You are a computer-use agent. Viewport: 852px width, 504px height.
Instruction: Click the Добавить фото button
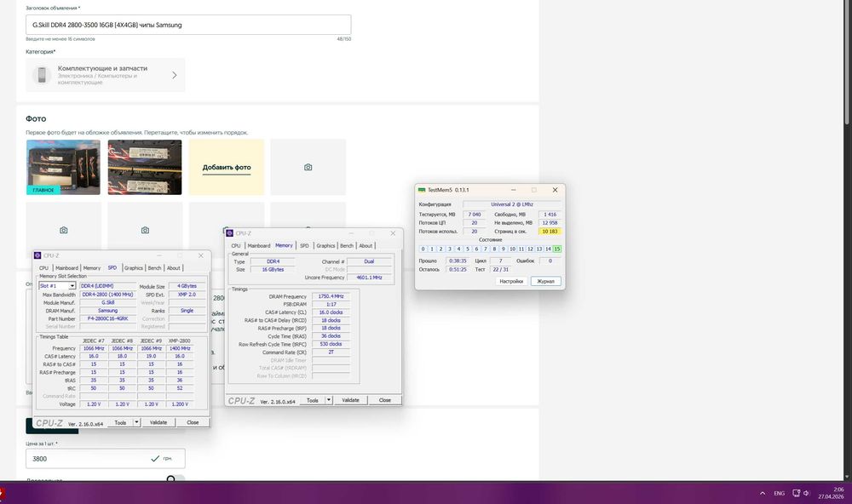point(227,167)
